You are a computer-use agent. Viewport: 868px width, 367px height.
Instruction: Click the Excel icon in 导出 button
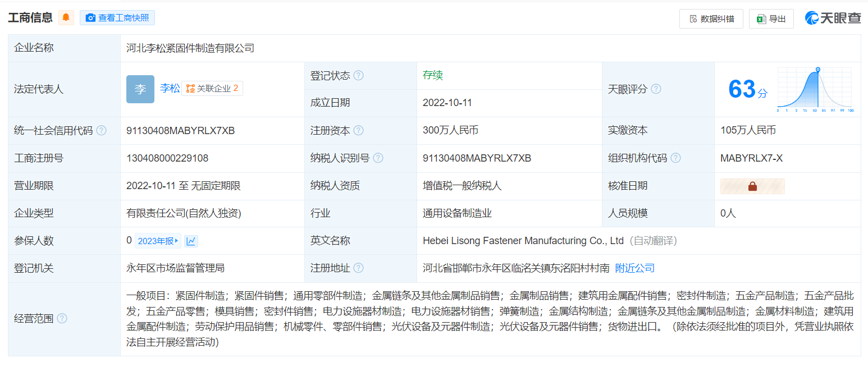coord(761,19)
